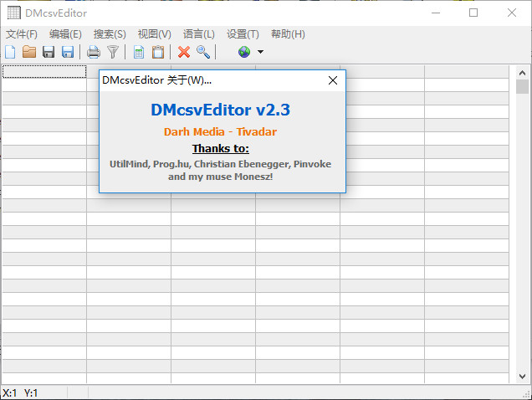Click the New file icon in toolbar
This screenshot has height=400, width=532.
point(10,52)
